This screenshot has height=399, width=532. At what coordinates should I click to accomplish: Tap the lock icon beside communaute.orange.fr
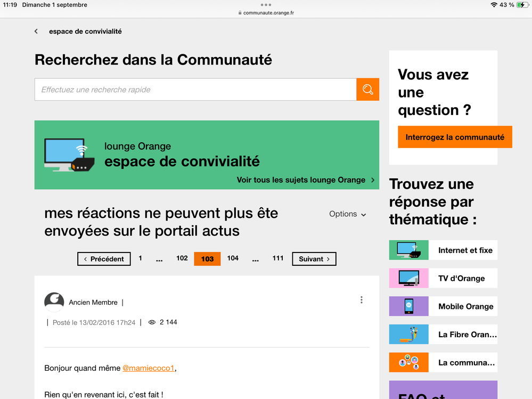240,13
